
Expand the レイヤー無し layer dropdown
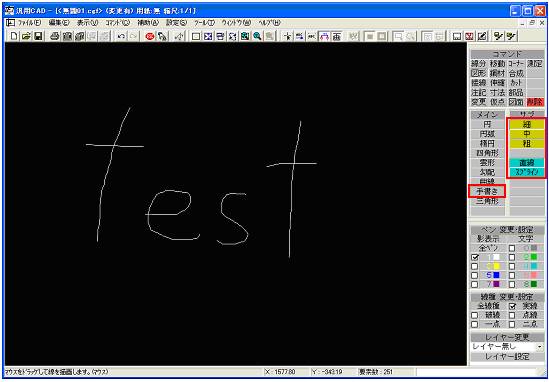[x=539, y=347]
